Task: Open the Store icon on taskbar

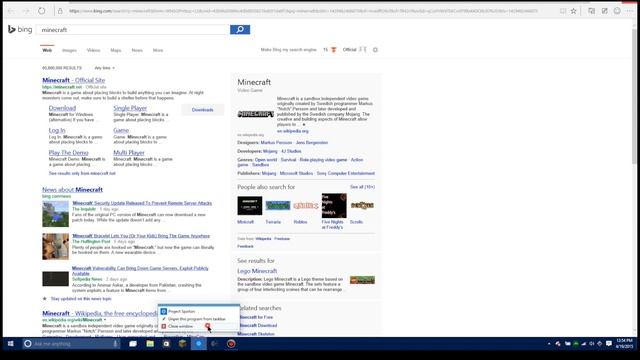Action: (166, 344)
